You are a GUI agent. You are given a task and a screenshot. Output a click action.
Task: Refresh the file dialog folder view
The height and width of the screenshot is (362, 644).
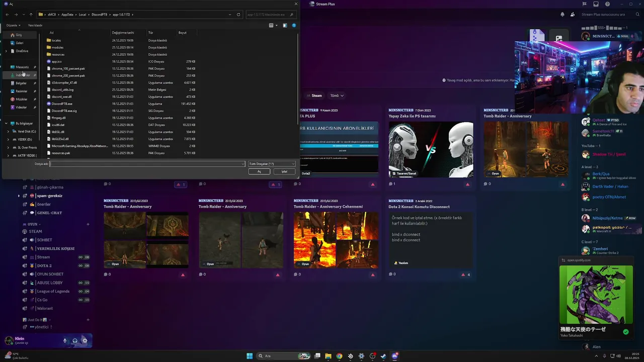(x=238, y=15)
